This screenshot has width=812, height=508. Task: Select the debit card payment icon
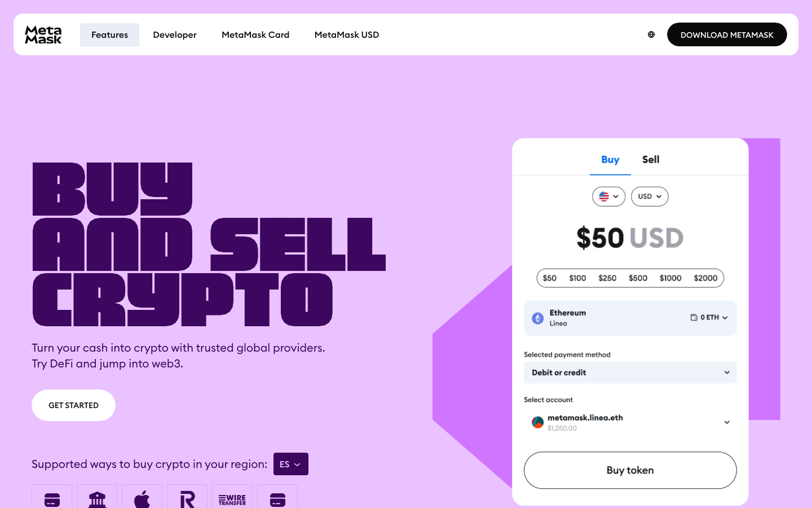(52, 499)
